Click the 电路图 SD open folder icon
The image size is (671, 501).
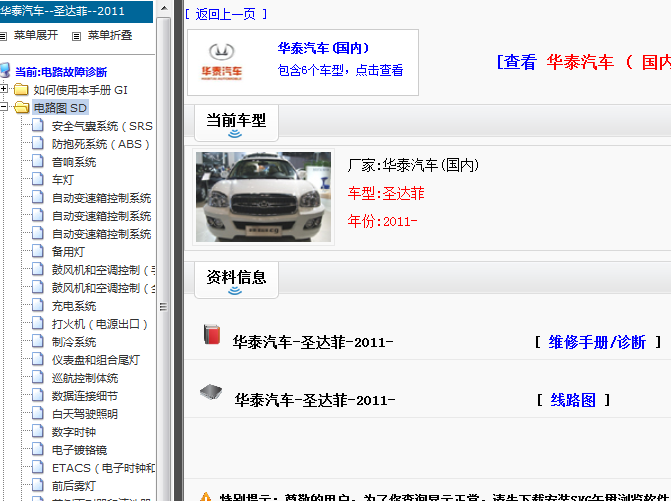(x=21, y=107)
